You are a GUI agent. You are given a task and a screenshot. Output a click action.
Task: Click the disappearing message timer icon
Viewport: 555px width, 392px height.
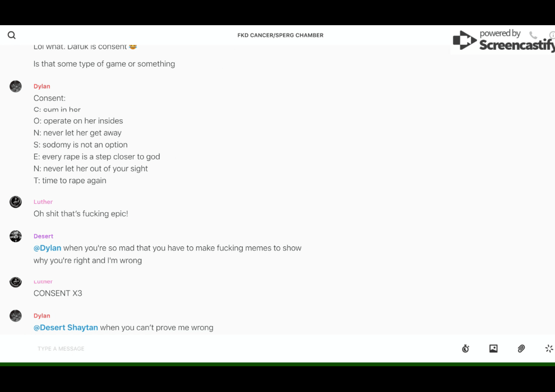point(465,348)
